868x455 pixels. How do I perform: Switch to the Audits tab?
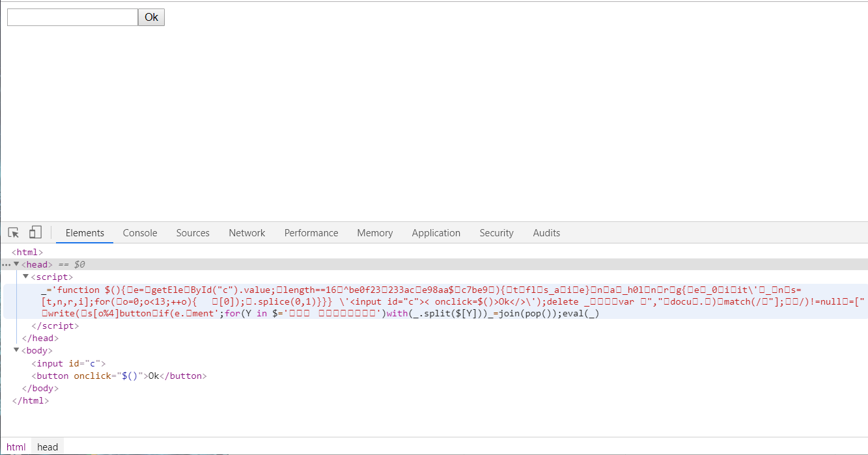pyautogui.click(x=546, y=233)
